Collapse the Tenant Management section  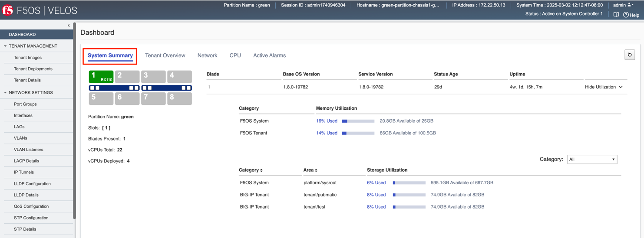[5, 46]
